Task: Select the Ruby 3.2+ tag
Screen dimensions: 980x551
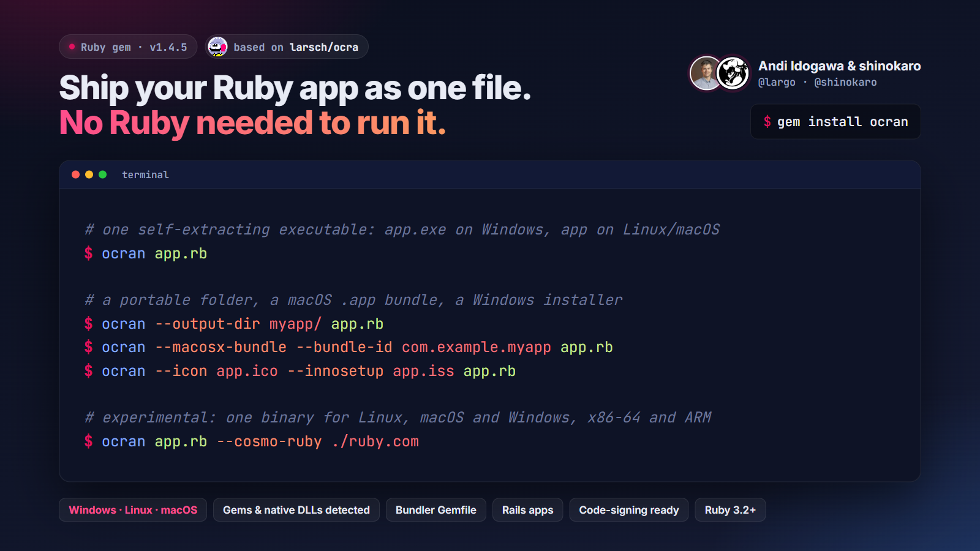Action: [x=730, y=510]
